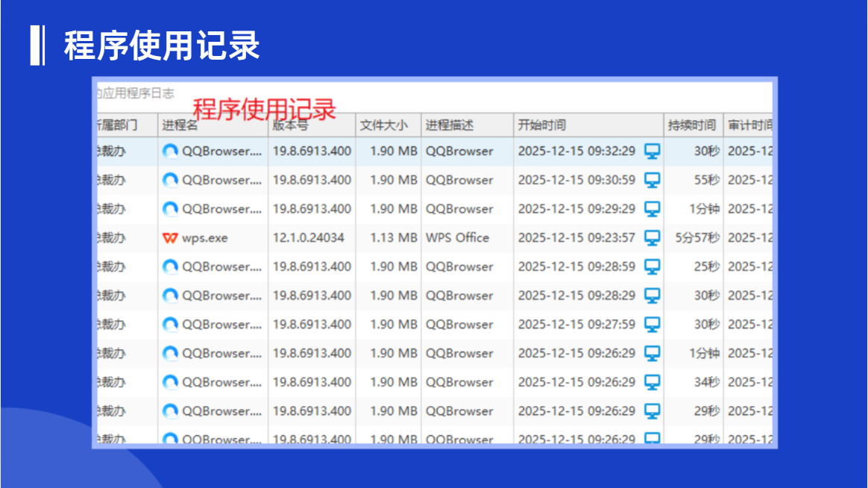Open the monitor icon beside 09:28:59
Image resolution: width=868 pixels, height=488 pixels.
click(x=652, y=267)
